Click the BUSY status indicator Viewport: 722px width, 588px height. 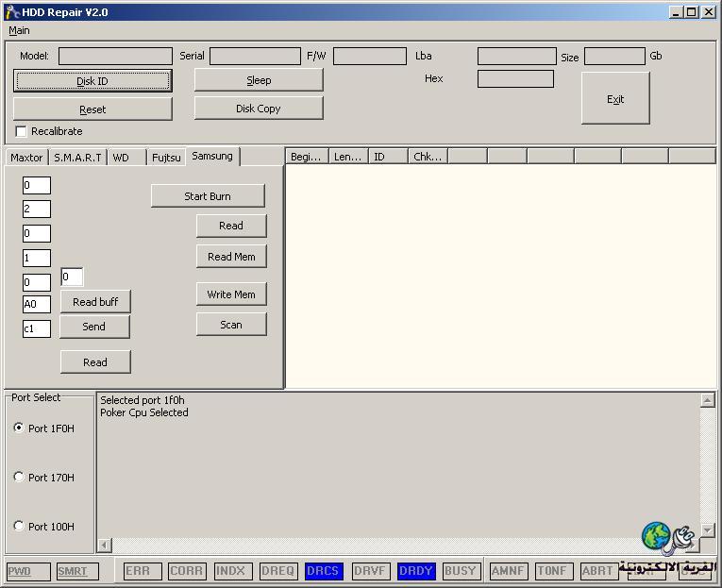pyautogui.click(x=462, y=571)
